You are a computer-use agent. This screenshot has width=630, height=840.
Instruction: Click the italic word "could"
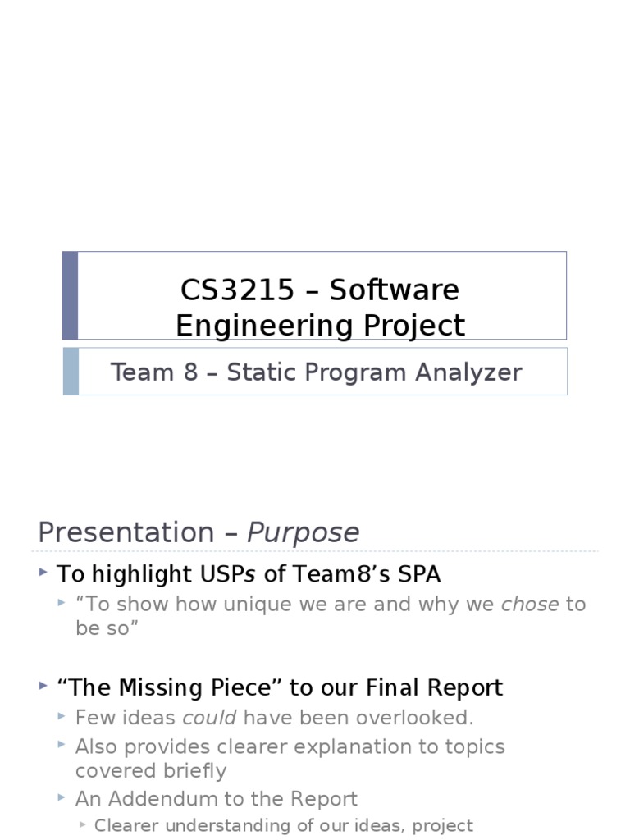(x=209, y=718)
